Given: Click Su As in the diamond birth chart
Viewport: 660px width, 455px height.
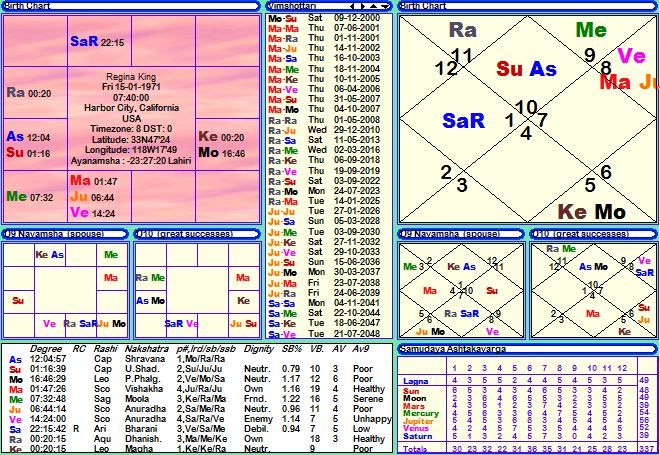Looking at the screenshot, I should [526, 69].
